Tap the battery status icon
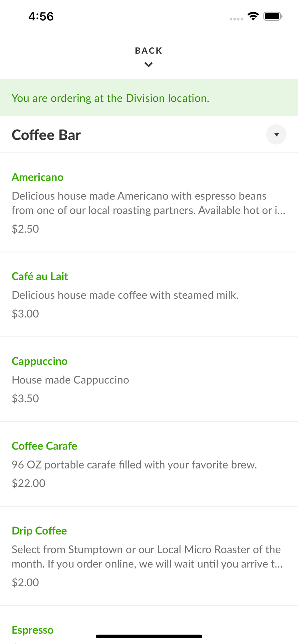This screenshot has width=298, height=644. (x=273, y=16)
